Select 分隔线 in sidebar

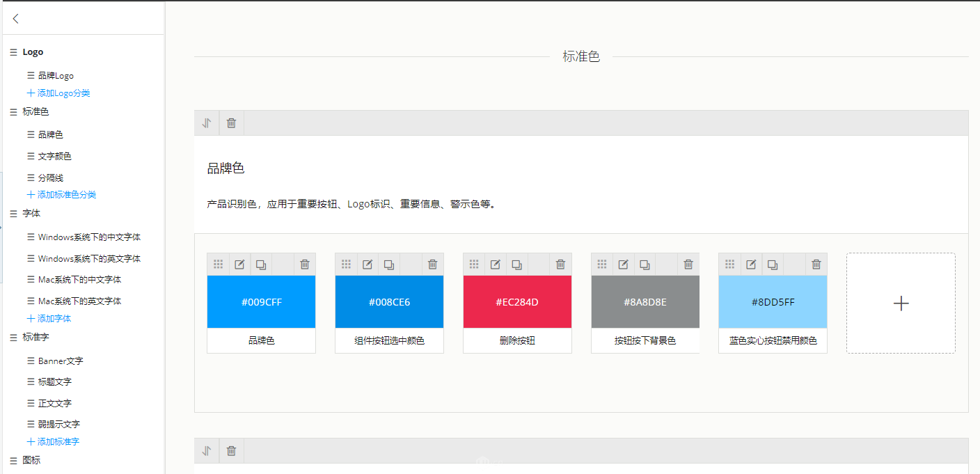(x=50, y=178)
